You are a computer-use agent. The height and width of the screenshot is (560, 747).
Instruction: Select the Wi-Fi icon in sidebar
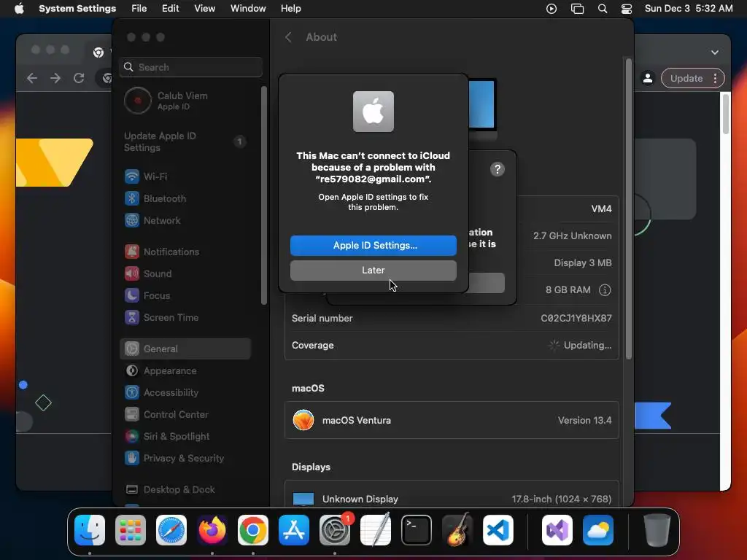click(x=132, y=176)
